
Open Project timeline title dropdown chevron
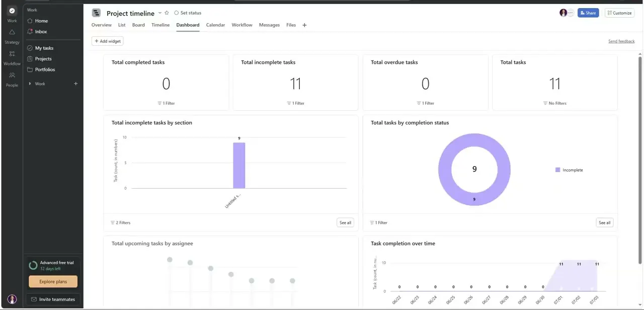[160, 13]
